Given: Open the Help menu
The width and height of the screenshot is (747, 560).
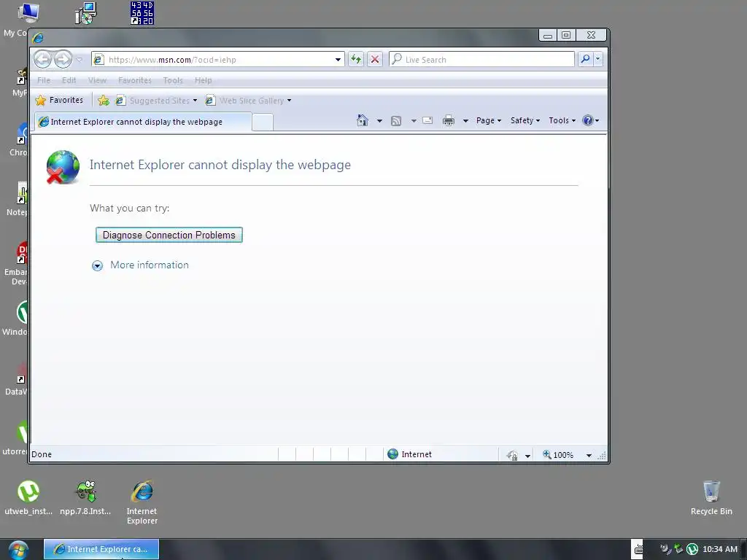Looking at the screenshot, I should [203, 80].
